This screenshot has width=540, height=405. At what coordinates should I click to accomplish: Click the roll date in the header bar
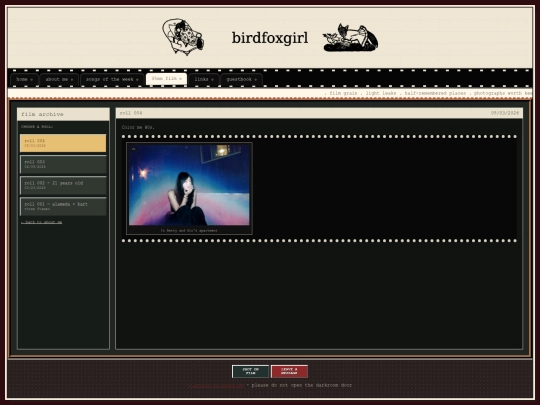tap(505, 113)
